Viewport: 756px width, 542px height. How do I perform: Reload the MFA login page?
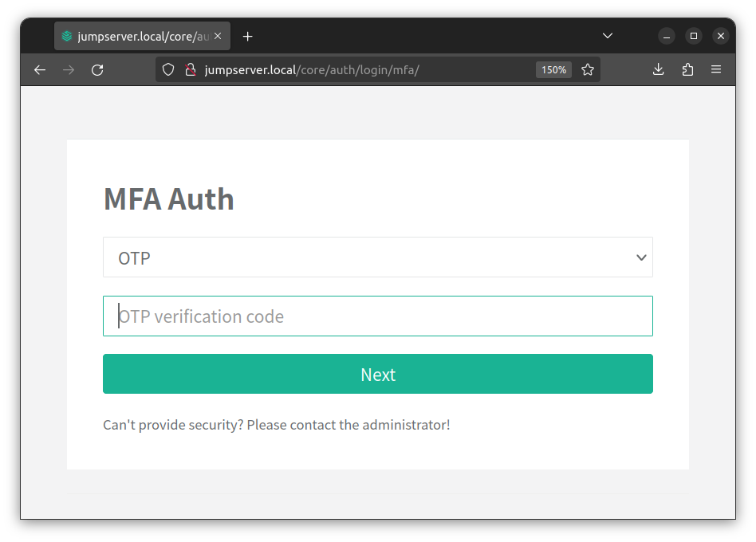tap(97, 70)
